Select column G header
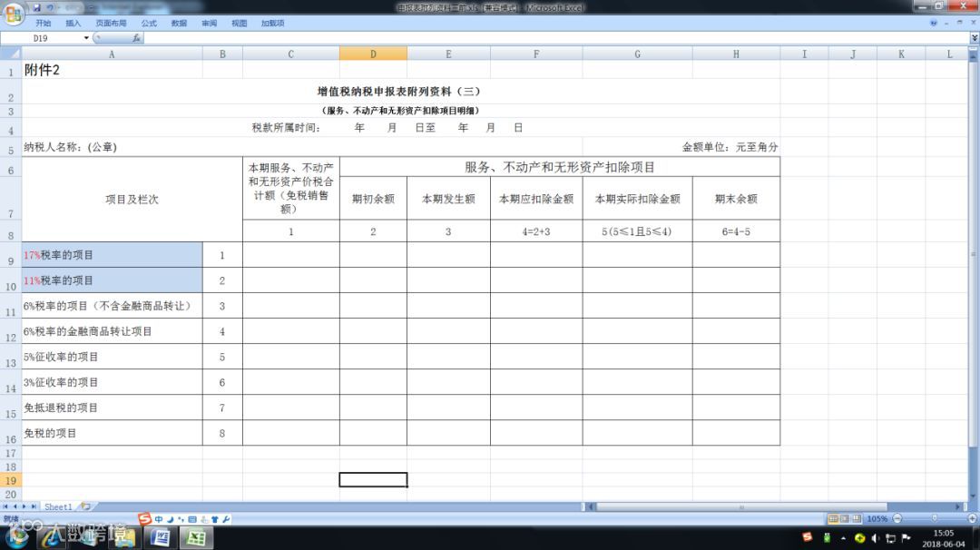 tap(637, 54)
